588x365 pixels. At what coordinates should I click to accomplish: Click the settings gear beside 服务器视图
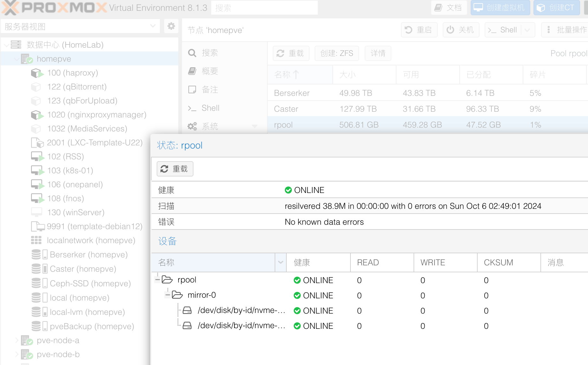point(171,26)
